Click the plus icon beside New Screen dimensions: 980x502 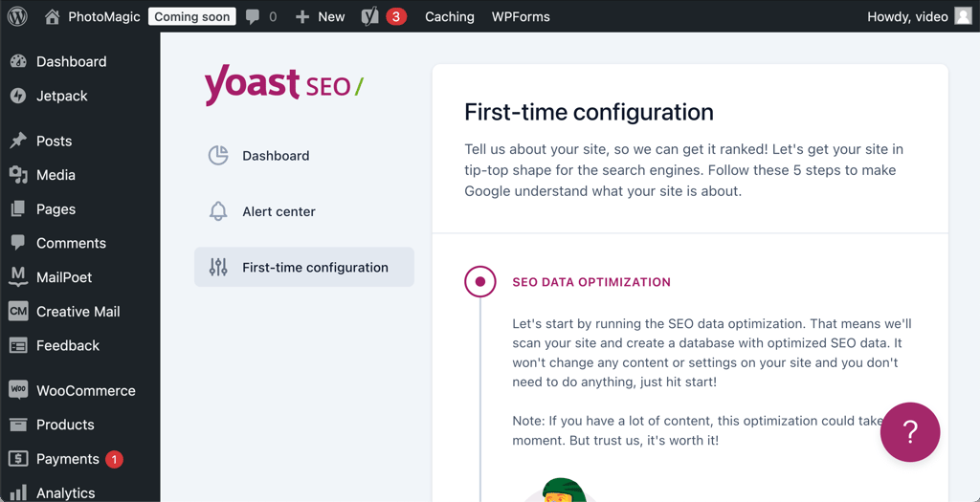[x=302, y=17]
